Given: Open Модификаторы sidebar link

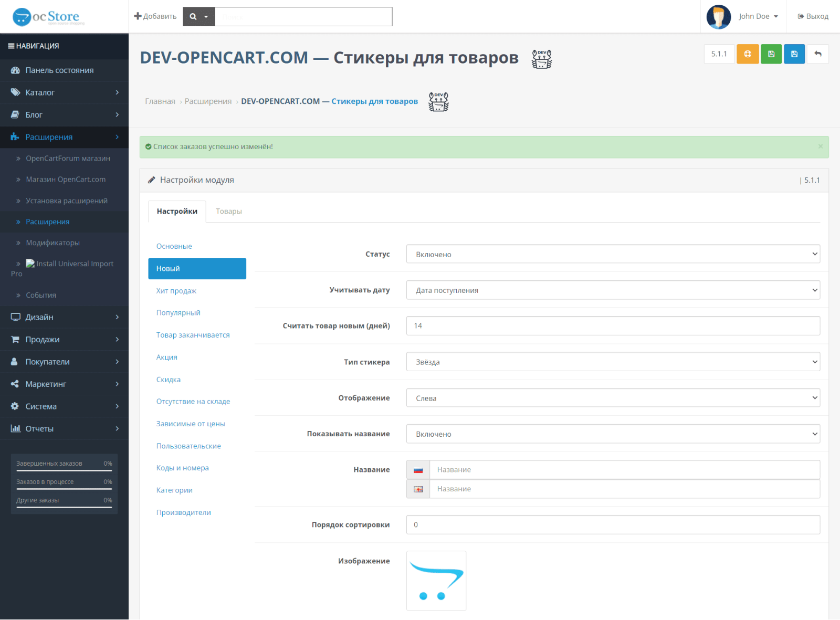Looking at the screenshot, I should click(64, 243).
